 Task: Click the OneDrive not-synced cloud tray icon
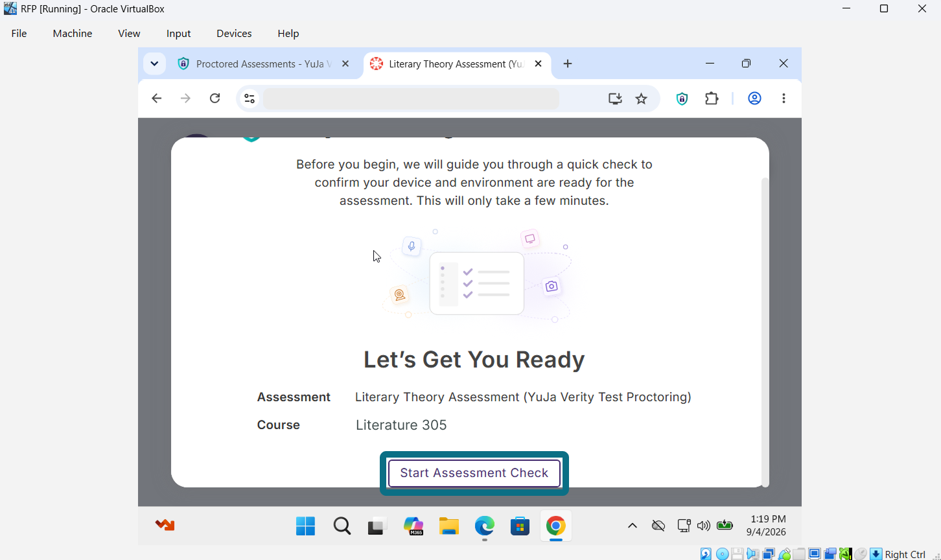pyautogui.click(x=658, y=526)
